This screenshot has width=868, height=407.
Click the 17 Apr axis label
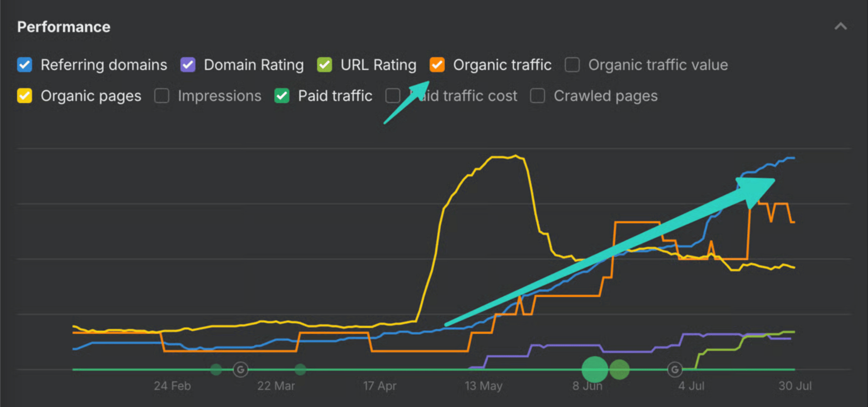pyautogui.click(x=380, y=386)
